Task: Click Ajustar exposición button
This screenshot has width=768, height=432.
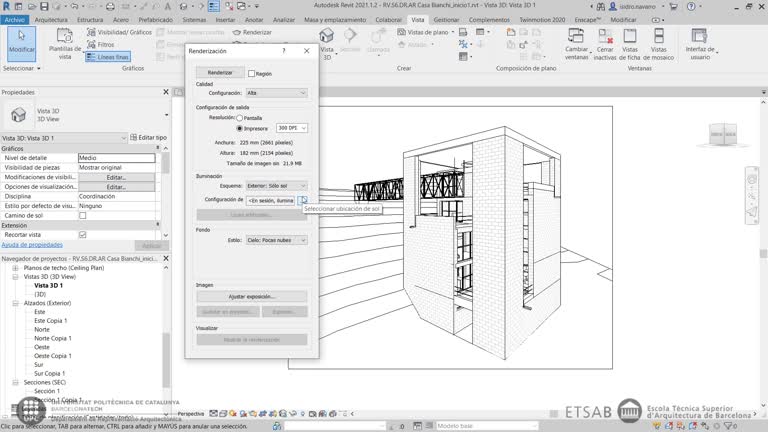Action: coord(252,296)
